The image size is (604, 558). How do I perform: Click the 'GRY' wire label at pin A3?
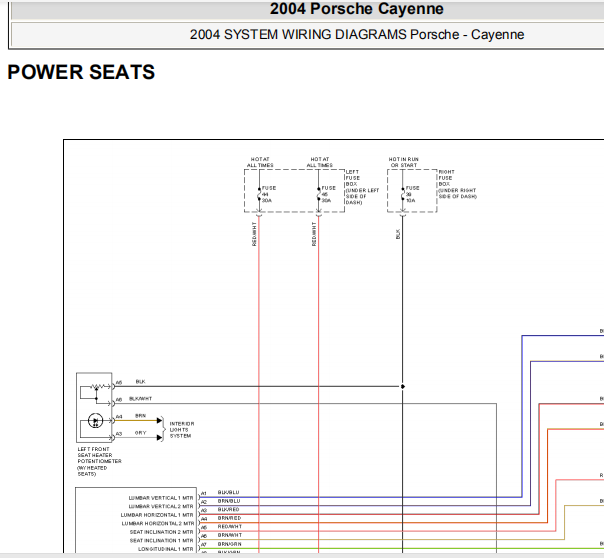tap(141, 433)
